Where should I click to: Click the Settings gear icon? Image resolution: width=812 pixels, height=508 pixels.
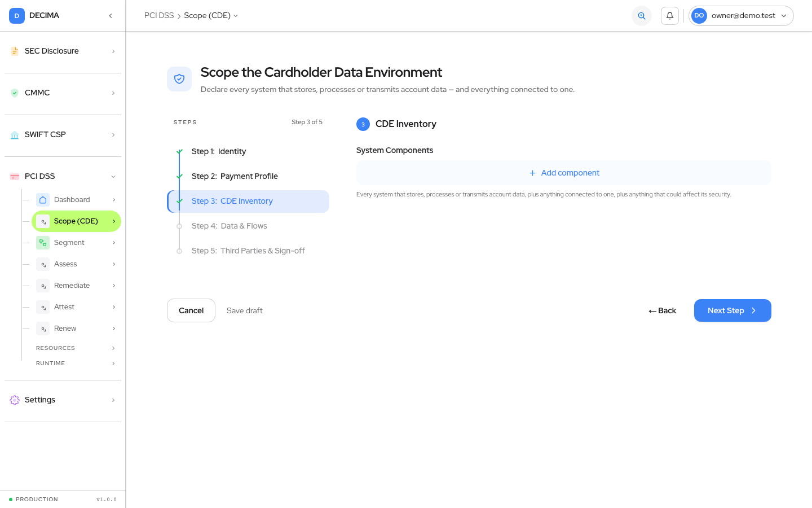click(15, 400)
